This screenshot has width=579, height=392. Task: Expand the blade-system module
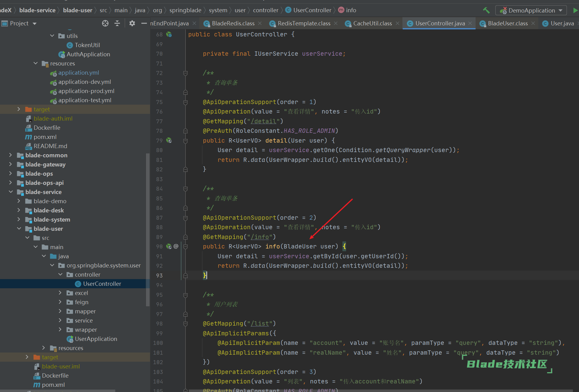19,219
